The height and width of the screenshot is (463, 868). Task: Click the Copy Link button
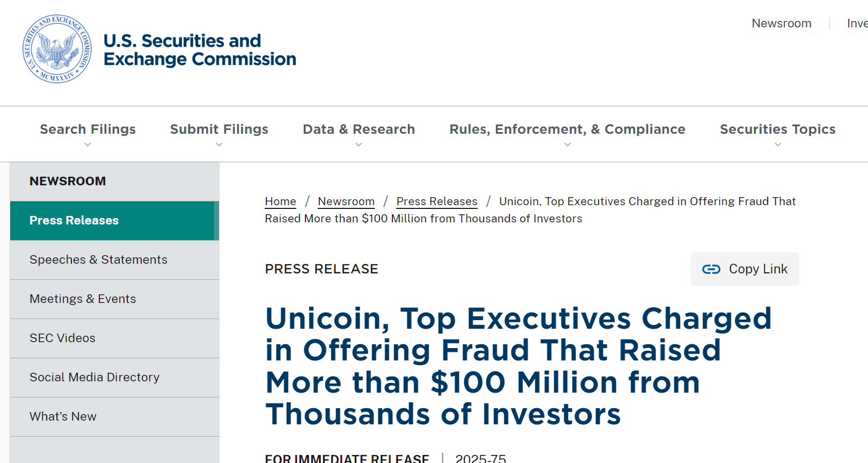(x=745, y=269)
